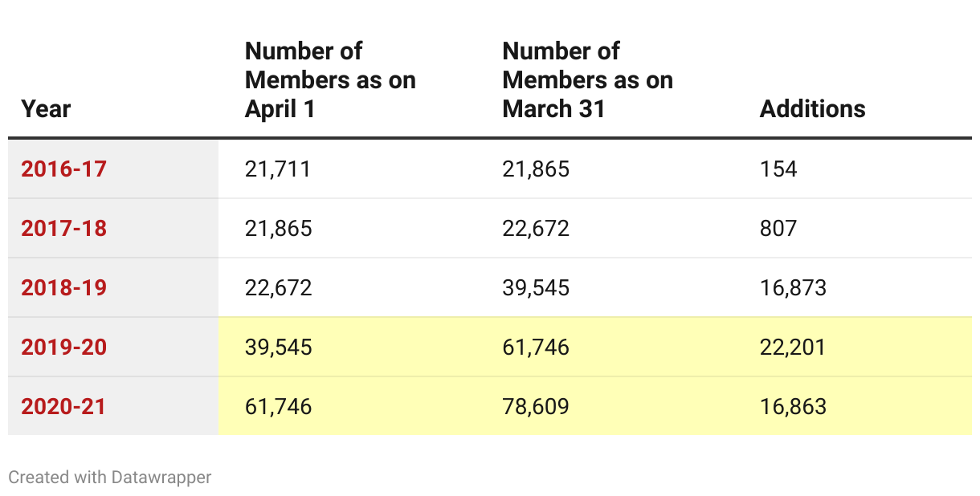Select the 2016-17 year row label
980x496 pixels.
point(63,169)
